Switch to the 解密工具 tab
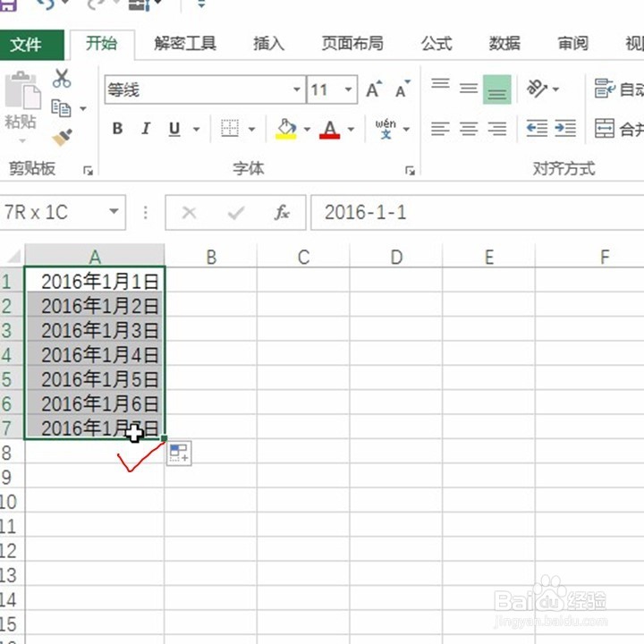The width and height of the screenshot is (644, 644). (x=185, y=44)
